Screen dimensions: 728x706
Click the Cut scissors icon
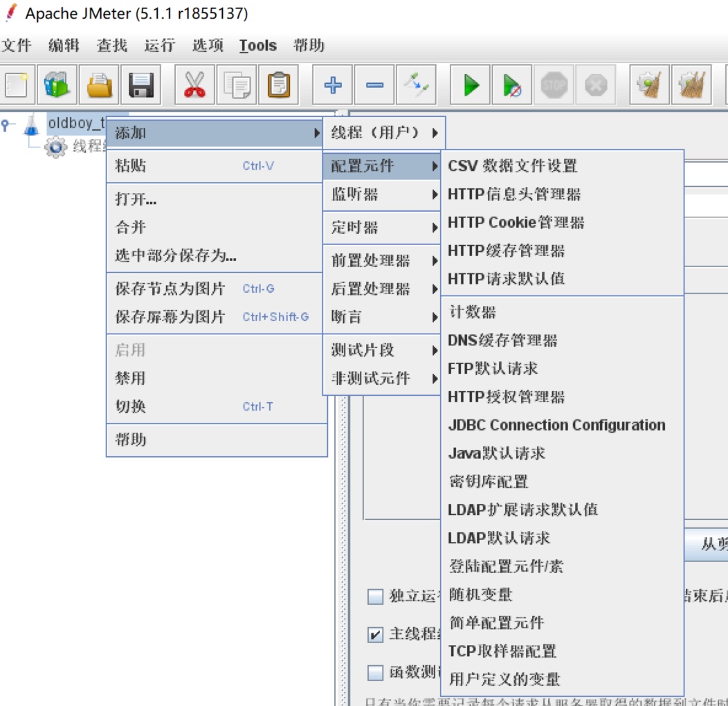194,86
